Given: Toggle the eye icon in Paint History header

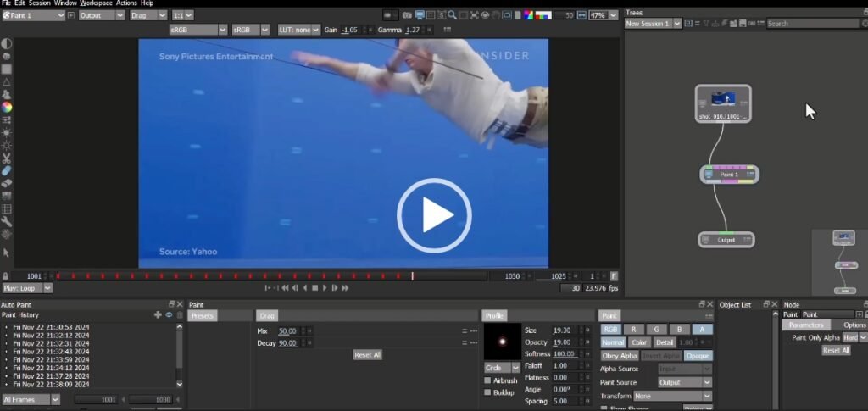Looking at the screenshot, I should 169,314.
